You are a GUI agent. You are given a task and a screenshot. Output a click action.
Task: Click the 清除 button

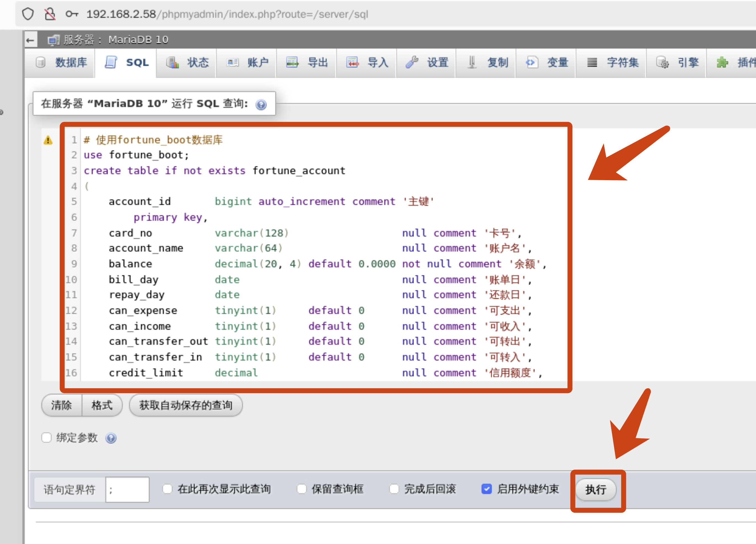62,405
